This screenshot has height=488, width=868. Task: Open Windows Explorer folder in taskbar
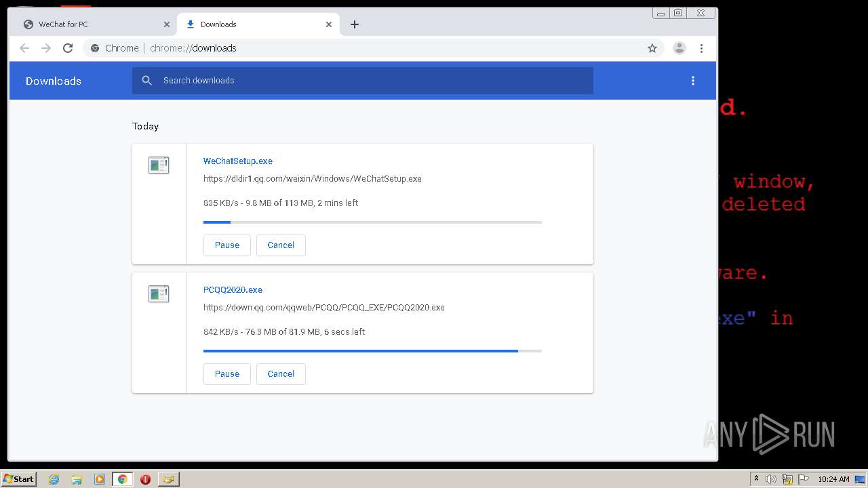coord(77,479)
